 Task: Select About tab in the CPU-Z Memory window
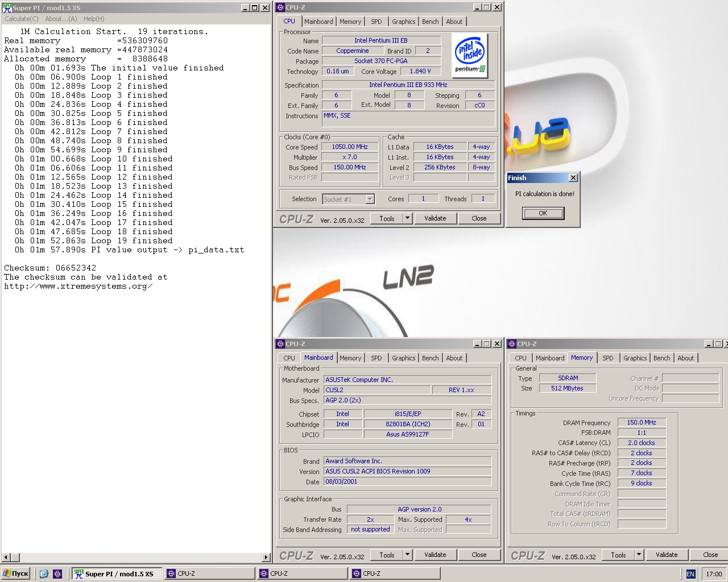click(x=686, y=358)
